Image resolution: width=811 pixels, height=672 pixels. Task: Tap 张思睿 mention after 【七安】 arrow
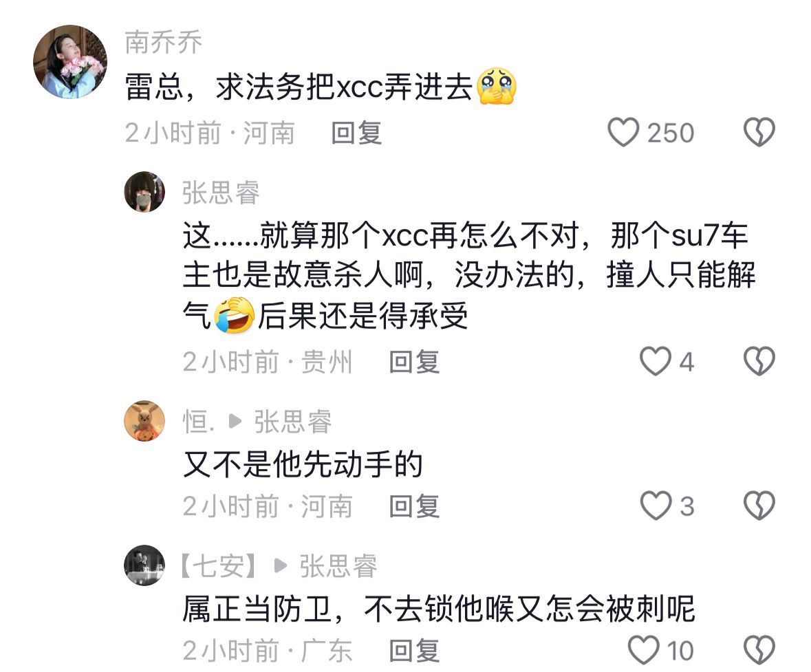click(338, 565)
